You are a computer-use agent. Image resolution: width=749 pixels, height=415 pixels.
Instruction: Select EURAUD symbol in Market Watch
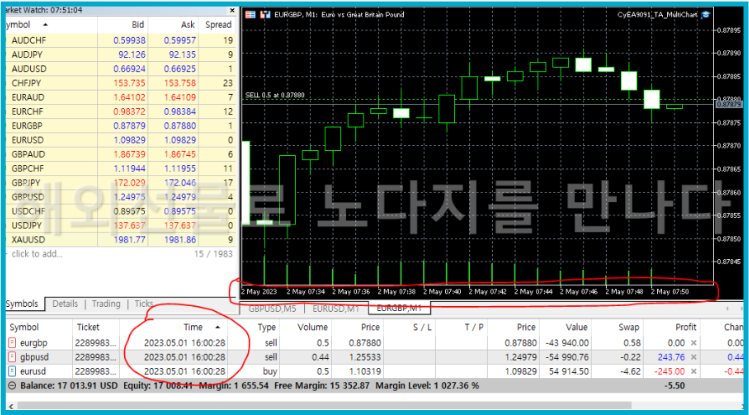tap(28, 97)
